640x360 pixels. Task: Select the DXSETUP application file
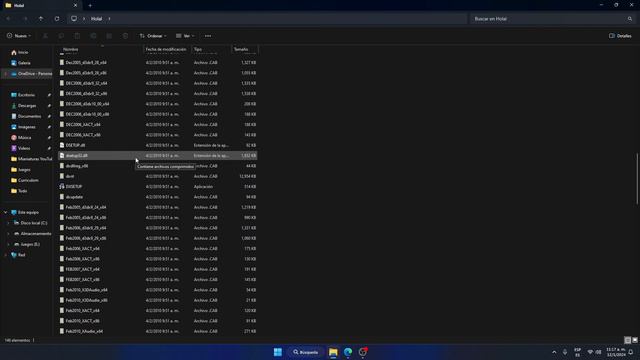pyautogui.click(x=158, y=187)
